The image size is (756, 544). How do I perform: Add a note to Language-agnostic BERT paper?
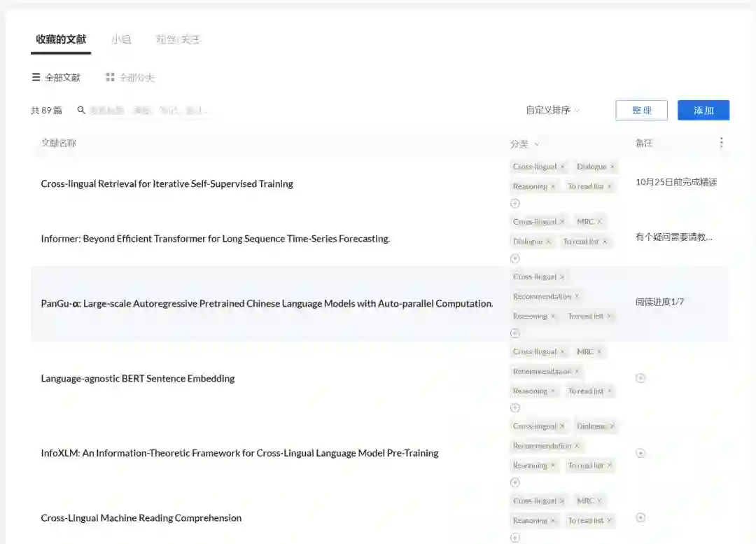(640, 378)
